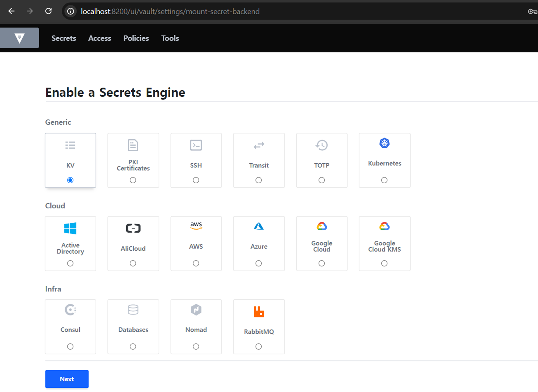Select the Google Cloud KMS radio button
This screenshot has height=392, width=538.
tap(384, 263)
